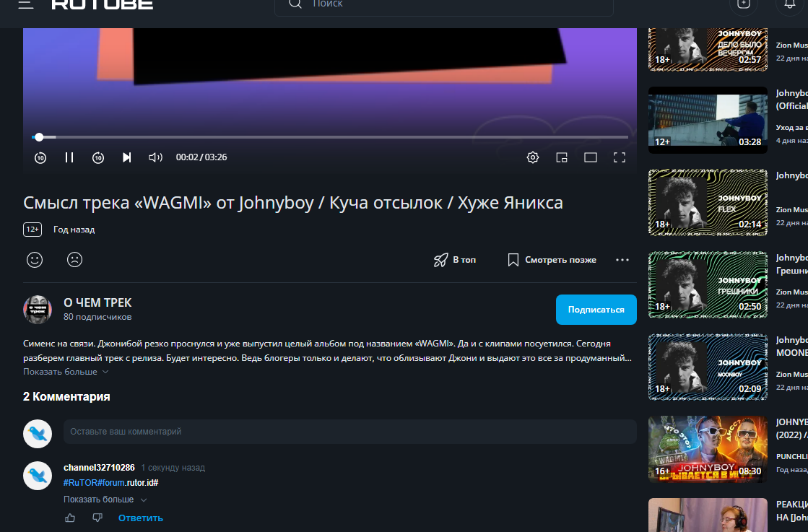Go to RUTUBE home via the logo
Image resolution: width=808 pixels, height=532 pixels.
102,4
